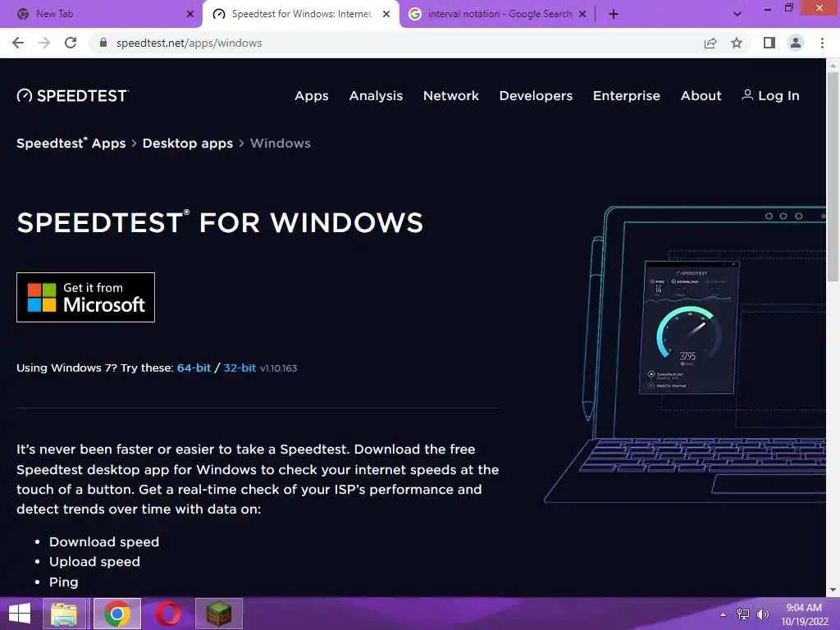Open the Chrome profile avatar
Image resolution: width=840 pixels, height=630 pixels.
point(796,43)
